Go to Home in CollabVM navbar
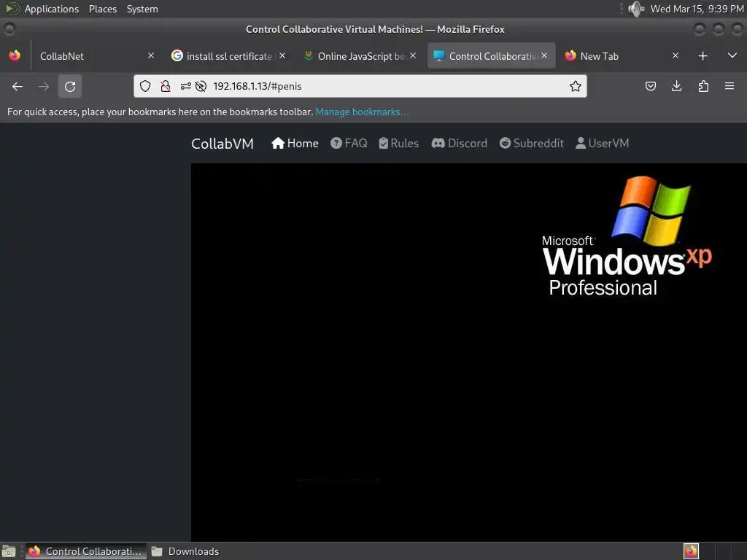 point(295,144)
